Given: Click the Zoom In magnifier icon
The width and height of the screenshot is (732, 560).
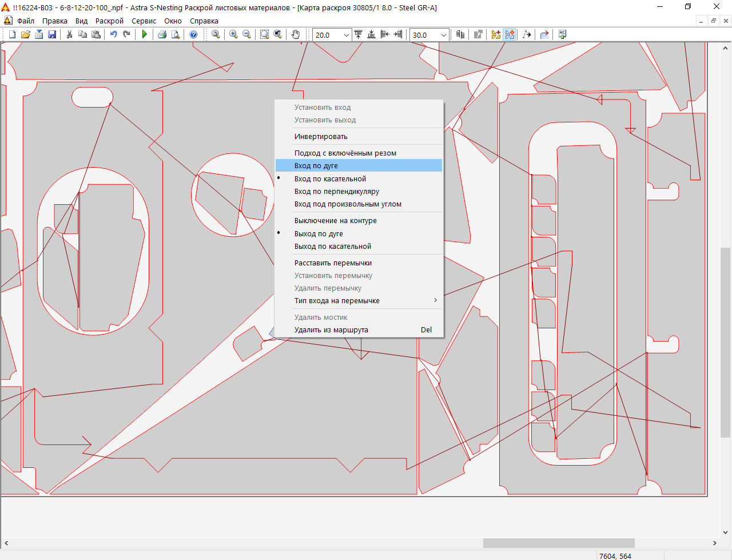Looking at the screenshot, I should click(233, 34).
